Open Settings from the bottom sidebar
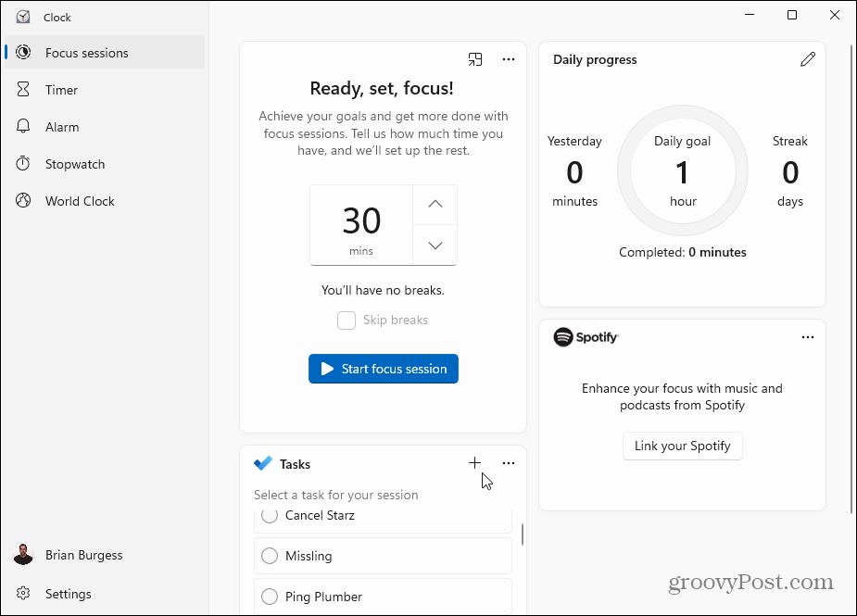The width and height of the screenshot is (857, 616). 68,593
